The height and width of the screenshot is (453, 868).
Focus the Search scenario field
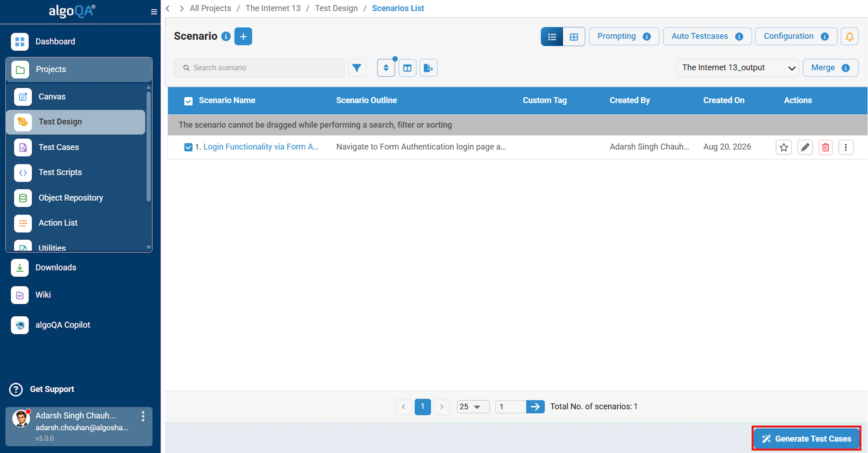click(x=259, y=68)
